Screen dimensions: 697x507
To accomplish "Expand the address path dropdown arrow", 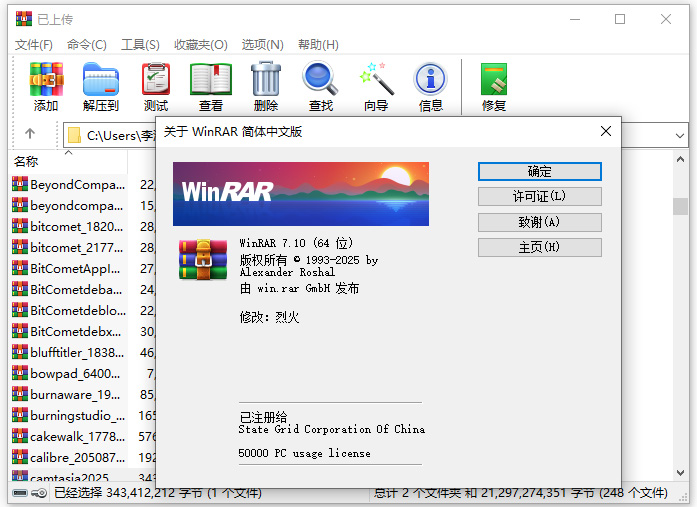I will [680, 134].
